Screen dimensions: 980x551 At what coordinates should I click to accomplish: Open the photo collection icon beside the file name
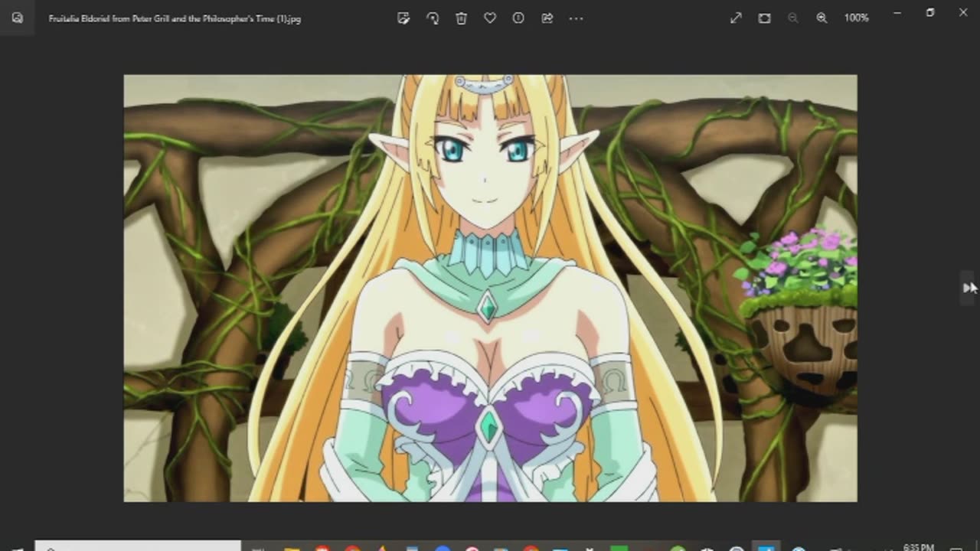point(18,18)
